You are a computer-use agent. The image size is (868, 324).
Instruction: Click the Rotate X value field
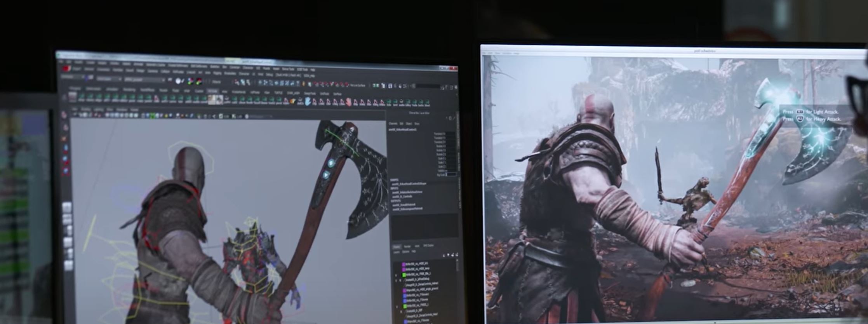click(450, 146)
